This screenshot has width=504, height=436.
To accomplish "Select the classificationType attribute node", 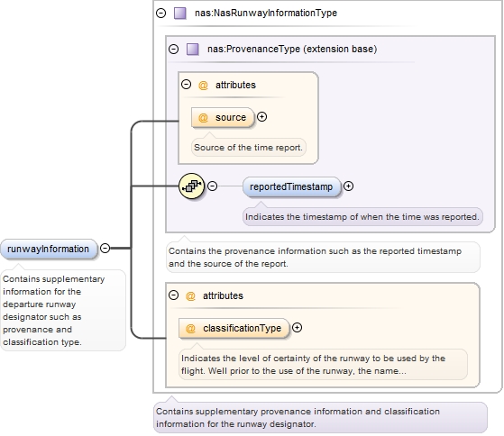I will click(234, 328).
